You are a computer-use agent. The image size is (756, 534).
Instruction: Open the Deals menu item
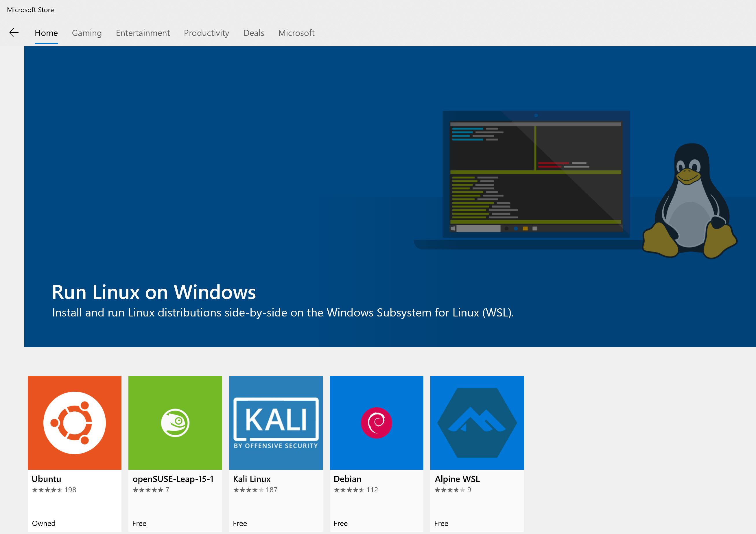[254, 33]
